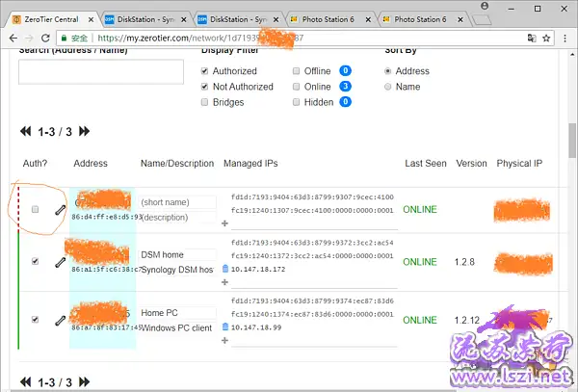
Task: Toggle the Authorized filter checkbox
Action: coord(204,70)
